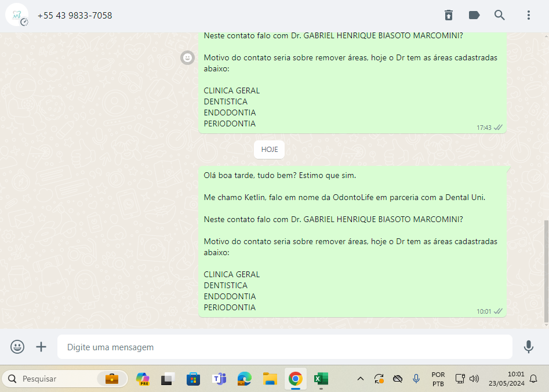The width and height of the screenshot is (549, 392).
Task: Click the Windows search box Pesquisar
Action: [65, 379]
